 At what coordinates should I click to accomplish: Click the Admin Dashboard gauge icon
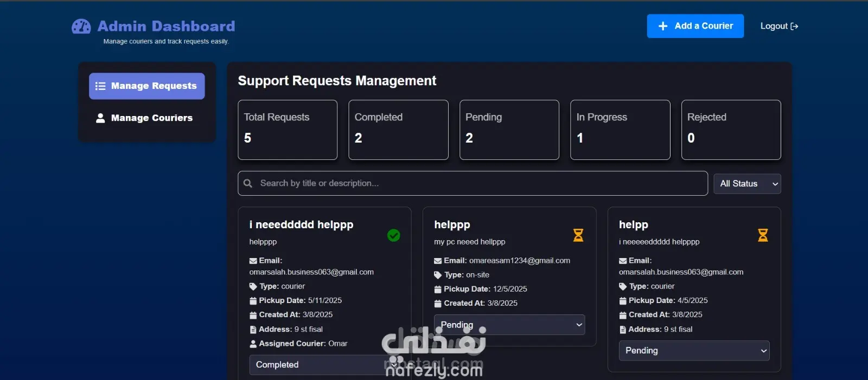pyautogui.click(x=81, y=26)
